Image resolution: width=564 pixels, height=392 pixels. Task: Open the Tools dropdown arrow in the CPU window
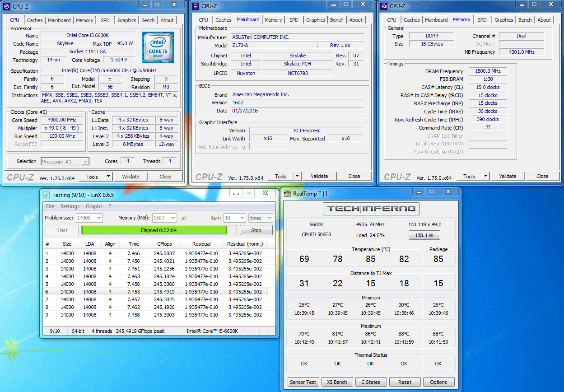pyautogui.click(x=108, y=177)
